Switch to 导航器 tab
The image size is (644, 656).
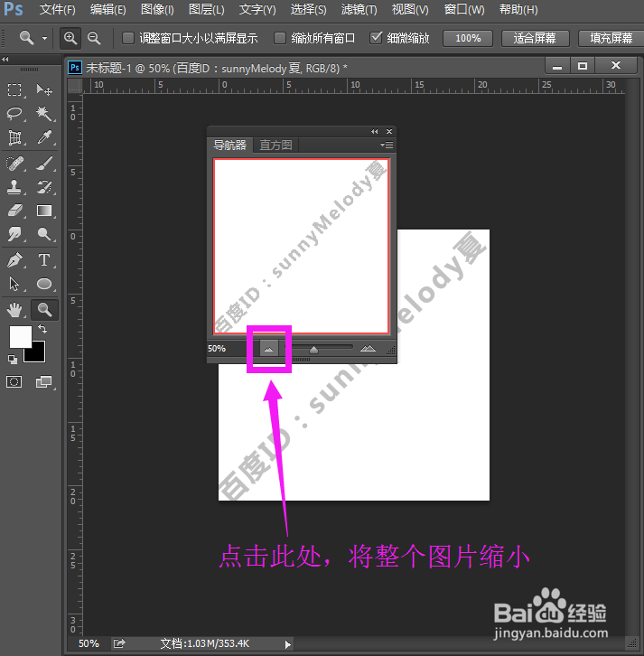click(230, 145)
